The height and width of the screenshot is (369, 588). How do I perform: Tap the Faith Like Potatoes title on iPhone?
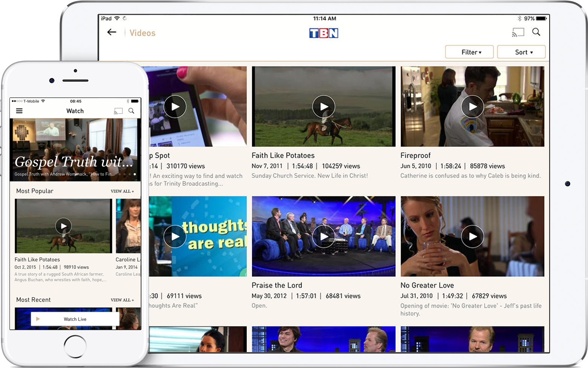click(37, 259)
